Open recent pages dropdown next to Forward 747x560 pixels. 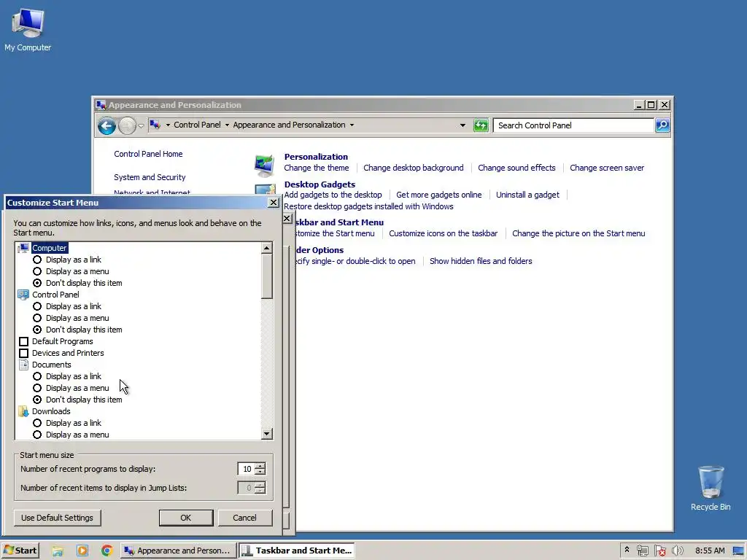[141, 125]
